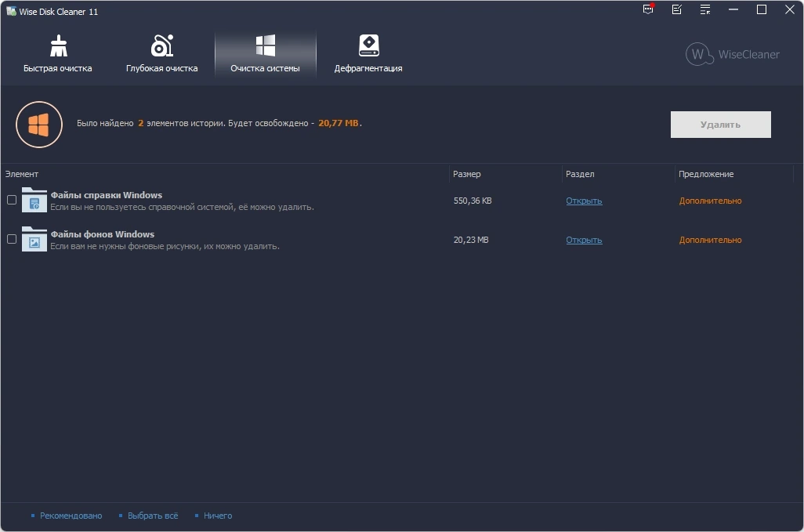804x532 pixels.
Task: Click the Размер column header
Action: coord(505,174)
